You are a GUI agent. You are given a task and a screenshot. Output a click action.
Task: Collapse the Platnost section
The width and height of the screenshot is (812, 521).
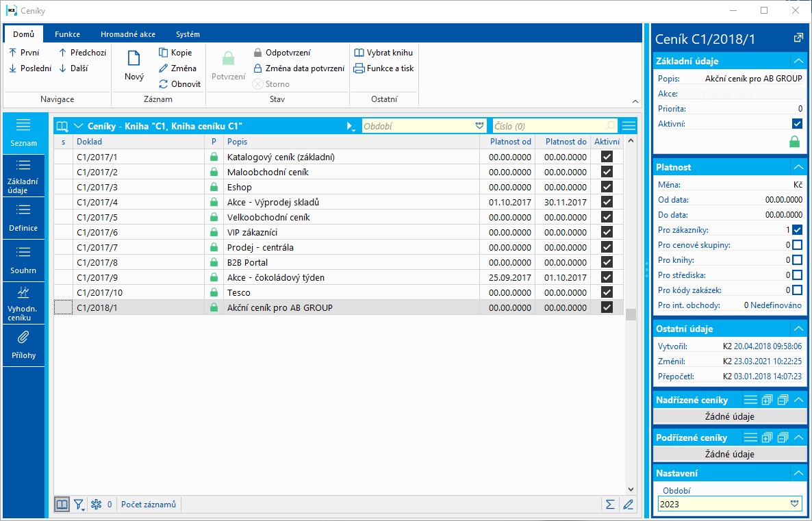(798, 167)
